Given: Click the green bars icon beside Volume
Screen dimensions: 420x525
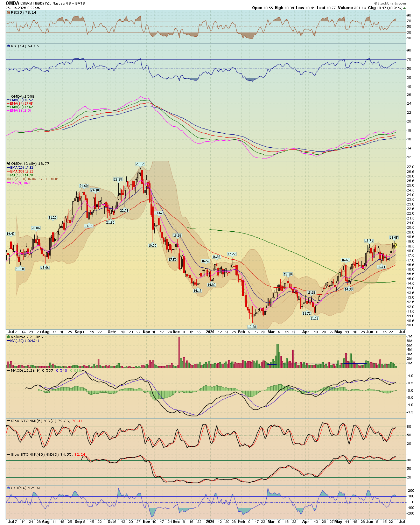Looking at the screenshot, I should click(x=8, y=337).
